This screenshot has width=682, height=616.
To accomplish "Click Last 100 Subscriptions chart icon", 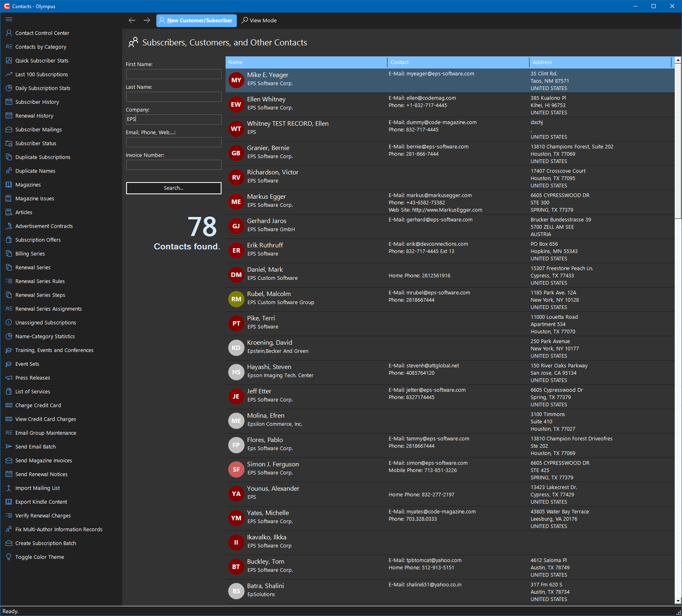I will point(9,74).
